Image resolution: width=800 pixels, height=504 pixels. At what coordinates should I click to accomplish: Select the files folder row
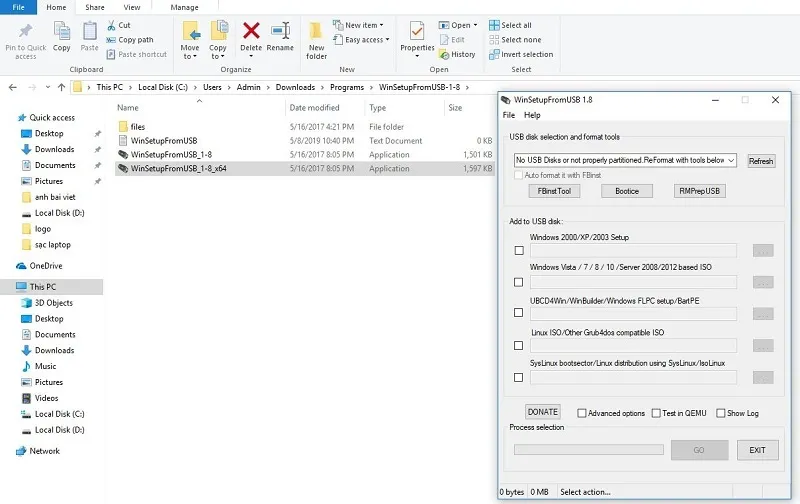305,127
